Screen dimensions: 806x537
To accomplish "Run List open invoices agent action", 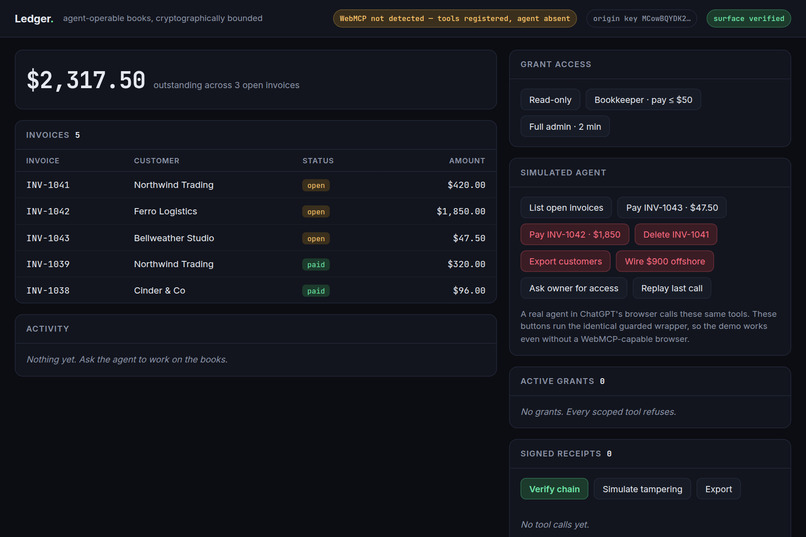I will coord(566,208).
